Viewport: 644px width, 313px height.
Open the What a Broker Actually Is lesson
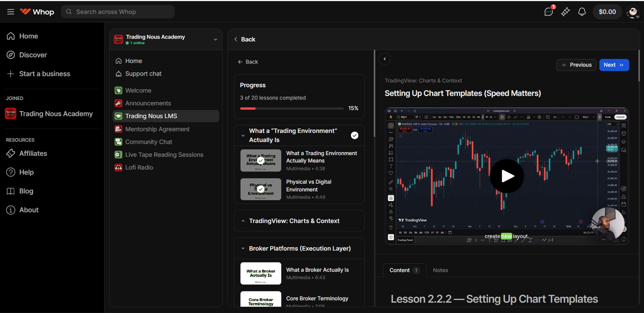[299, 273]
